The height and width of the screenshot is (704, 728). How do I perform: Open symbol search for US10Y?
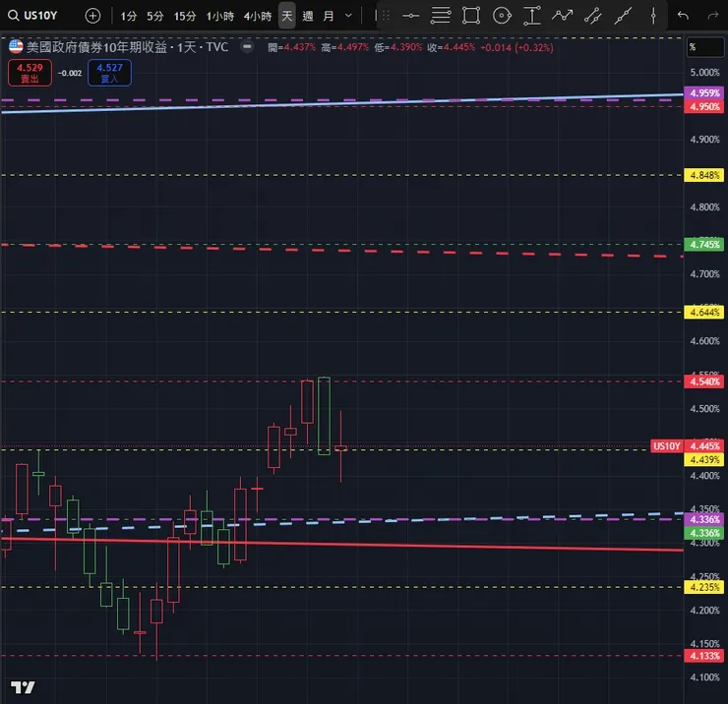(x=32, y=16)
